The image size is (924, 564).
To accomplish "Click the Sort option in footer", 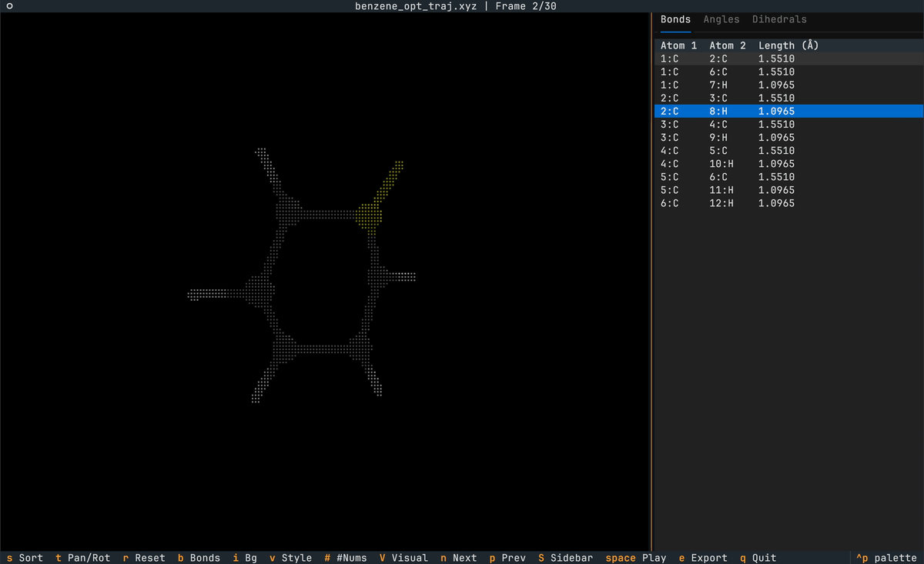I will (x=25, y=558).
